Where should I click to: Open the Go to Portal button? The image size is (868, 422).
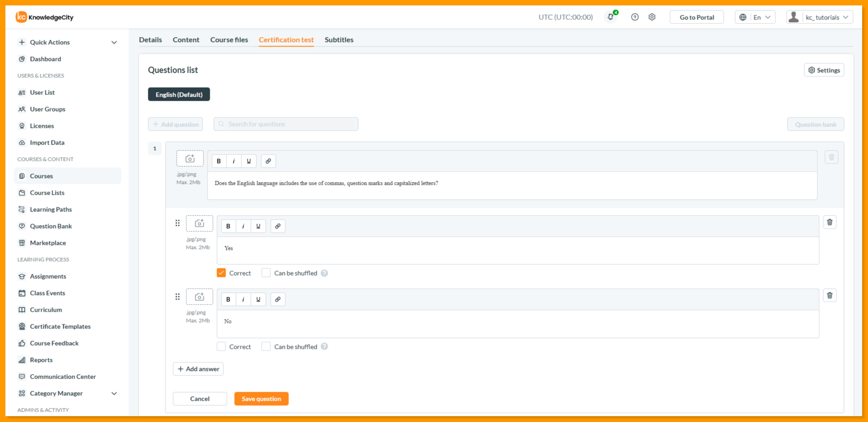697,17
